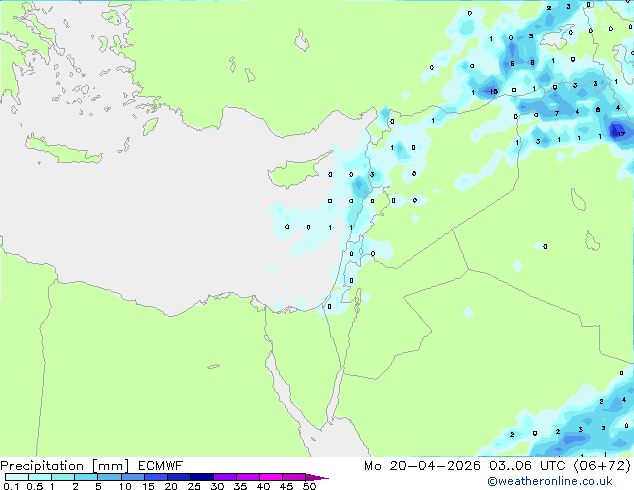Click the '15' precipitation value on map
Viewport: 634px width, 490px height.
494,92
